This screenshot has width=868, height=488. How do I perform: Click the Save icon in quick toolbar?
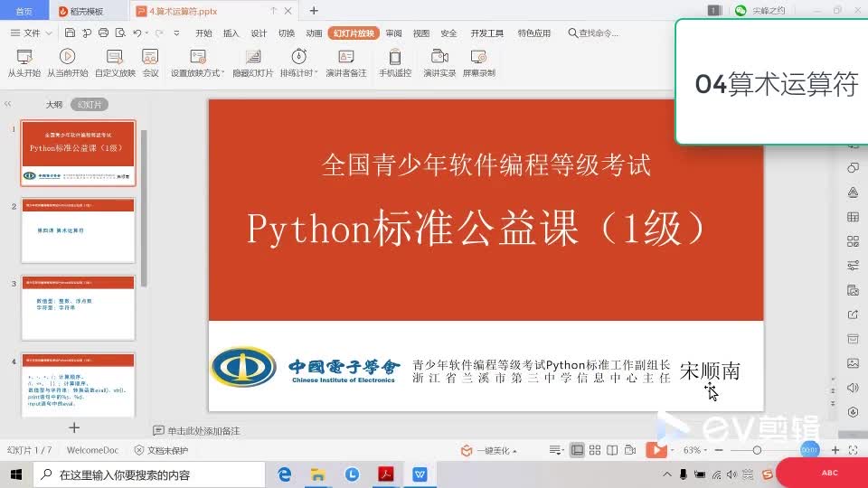coord(70,33)
